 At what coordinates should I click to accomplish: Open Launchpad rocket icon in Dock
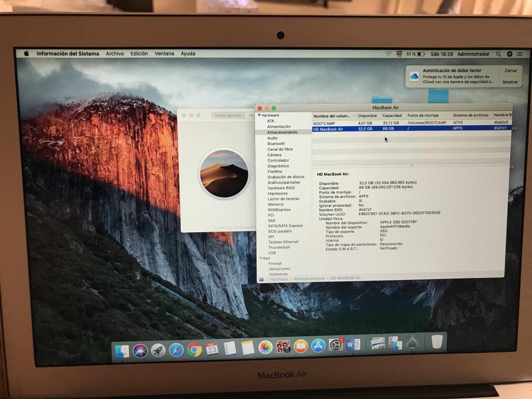click(158, 351)
